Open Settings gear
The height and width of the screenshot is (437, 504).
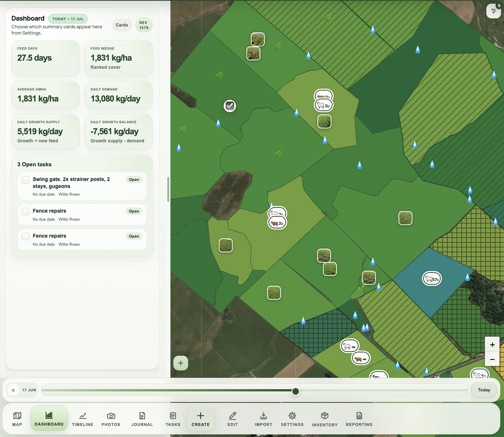click(292, 419)
